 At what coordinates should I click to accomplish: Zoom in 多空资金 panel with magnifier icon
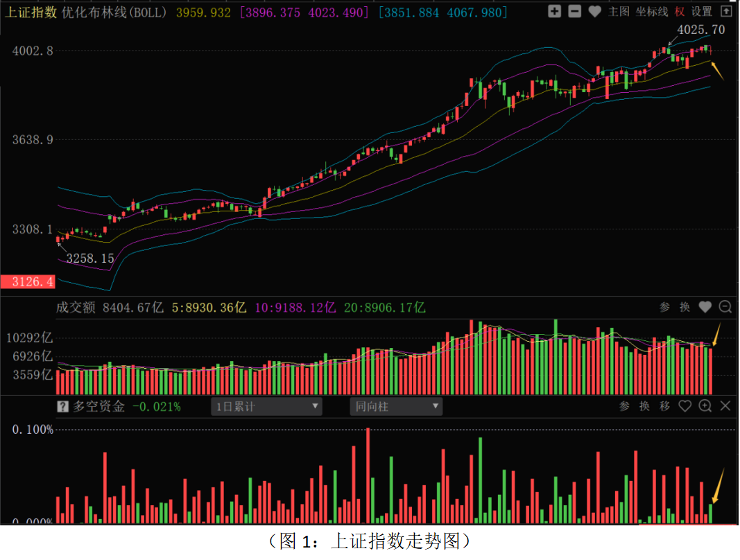click(x=705, y=406)
